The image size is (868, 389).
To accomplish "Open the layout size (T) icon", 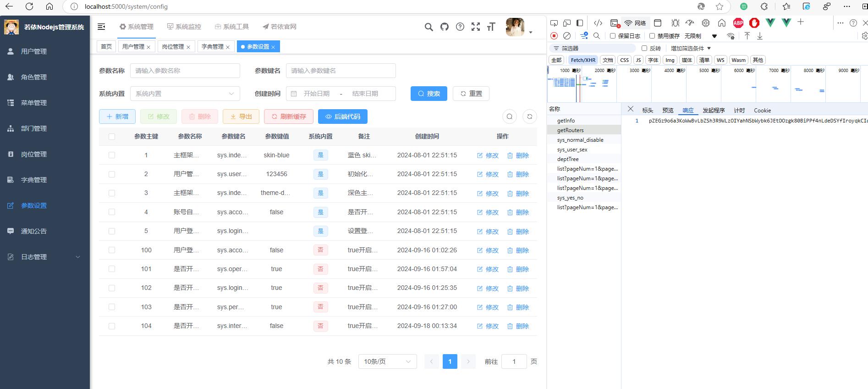I will coord(491,27).
